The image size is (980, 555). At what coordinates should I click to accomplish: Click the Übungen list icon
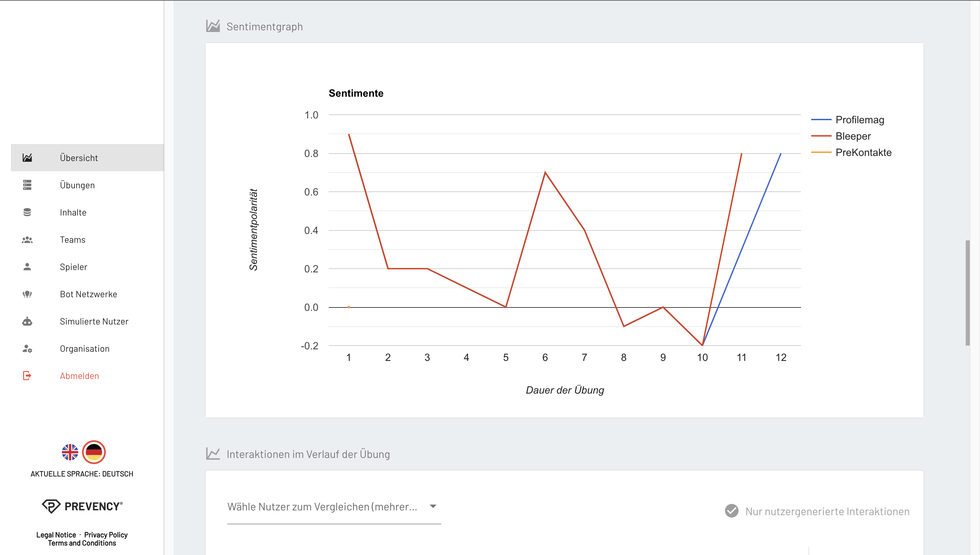(x=27, y=185)
